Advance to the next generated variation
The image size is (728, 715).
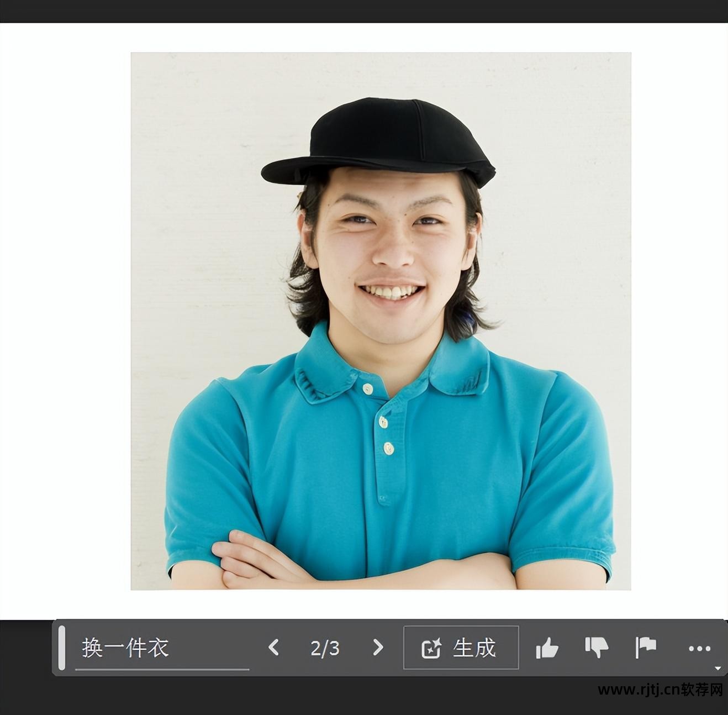pyautogui.click(x=378, y=648)
